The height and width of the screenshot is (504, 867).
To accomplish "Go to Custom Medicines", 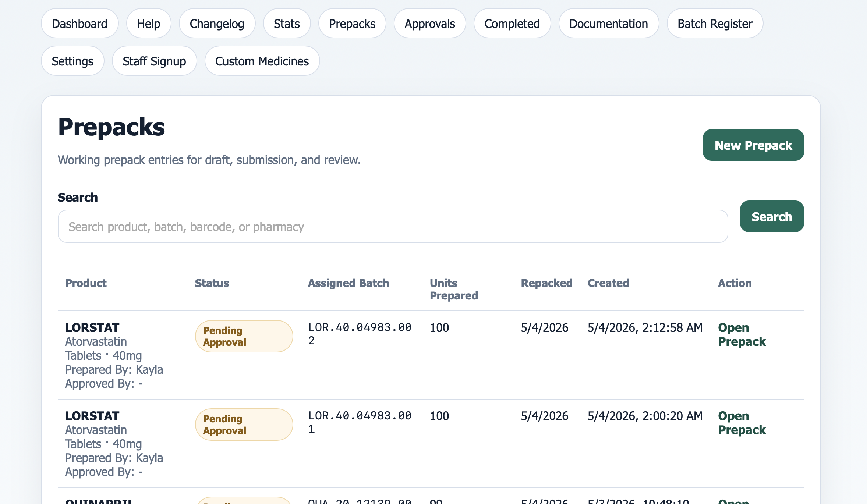I will tap(262, 61).
